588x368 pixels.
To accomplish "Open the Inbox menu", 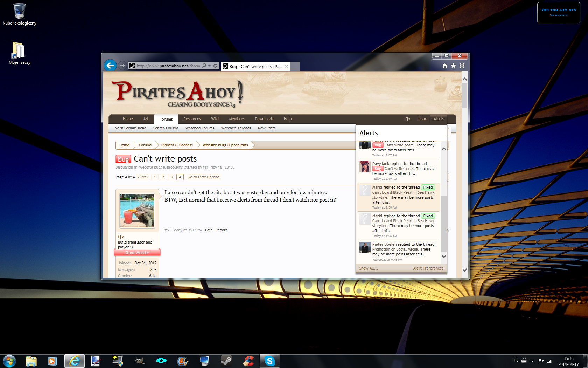I will (x=422, y=119).
